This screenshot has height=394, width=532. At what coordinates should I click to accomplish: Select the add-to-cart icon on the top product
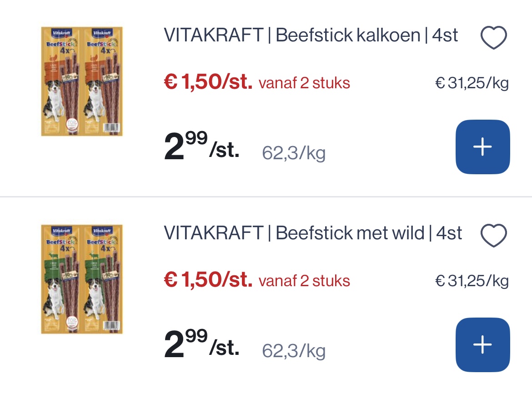[x=482, y=146]
